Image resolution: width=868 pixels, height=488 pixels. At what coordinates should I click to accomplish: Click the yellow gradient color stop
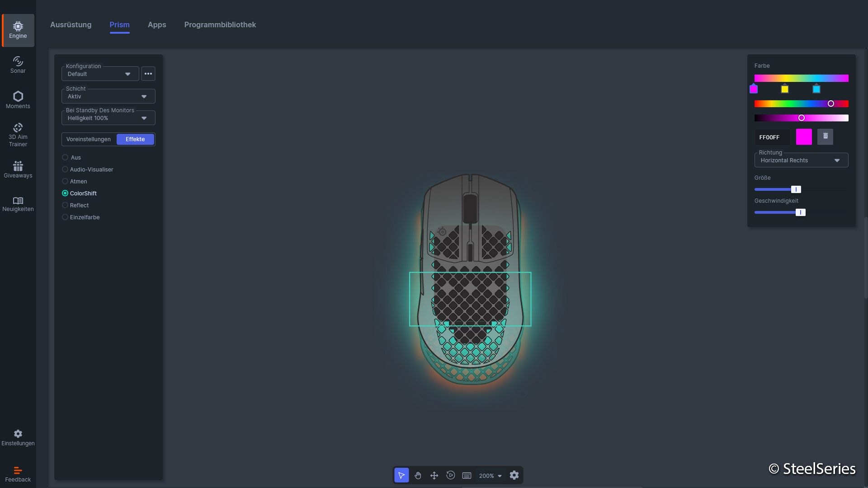[x=785, y=89]
